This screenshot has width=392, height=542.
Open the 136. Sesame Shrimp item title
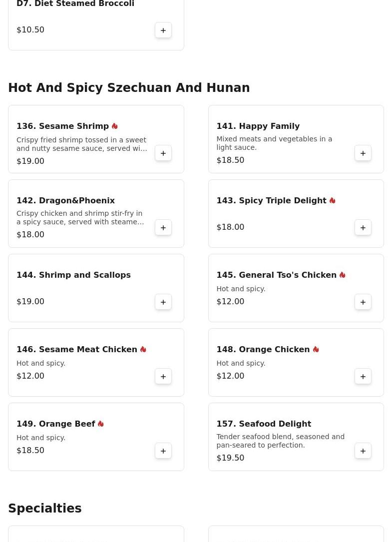62,126
